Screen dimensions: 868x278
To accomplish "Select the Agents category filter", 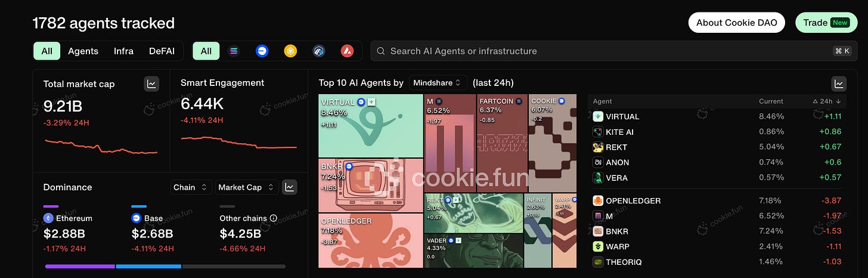I will [83, 51].
